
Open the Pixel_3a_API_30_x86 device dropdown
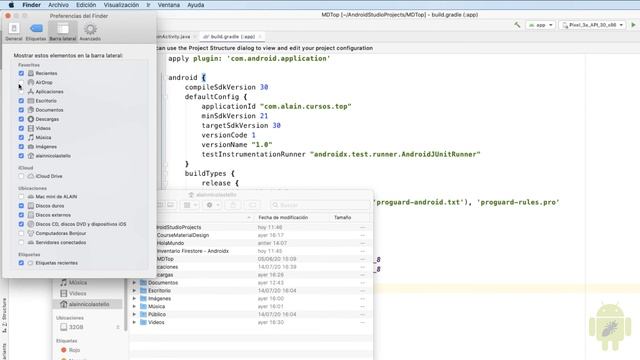click(x=593, y=25)
